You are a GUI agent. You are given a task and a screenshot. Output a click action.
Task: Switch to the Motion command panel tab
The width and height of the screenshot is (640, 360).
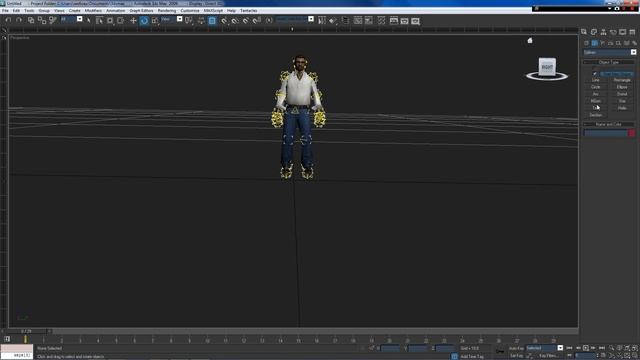coord(613,32)
